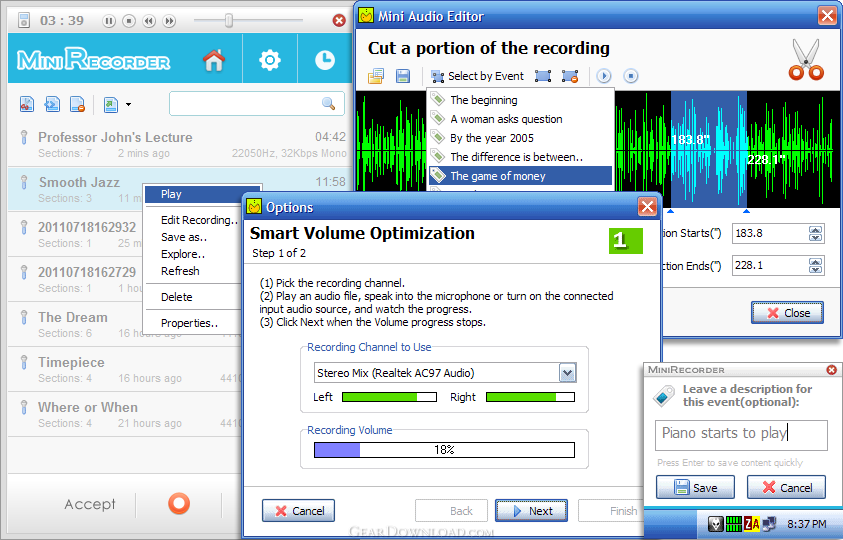Click the orange record button
Image resolution: width=843 pixels, height=540 pixels.
[179, 504]
